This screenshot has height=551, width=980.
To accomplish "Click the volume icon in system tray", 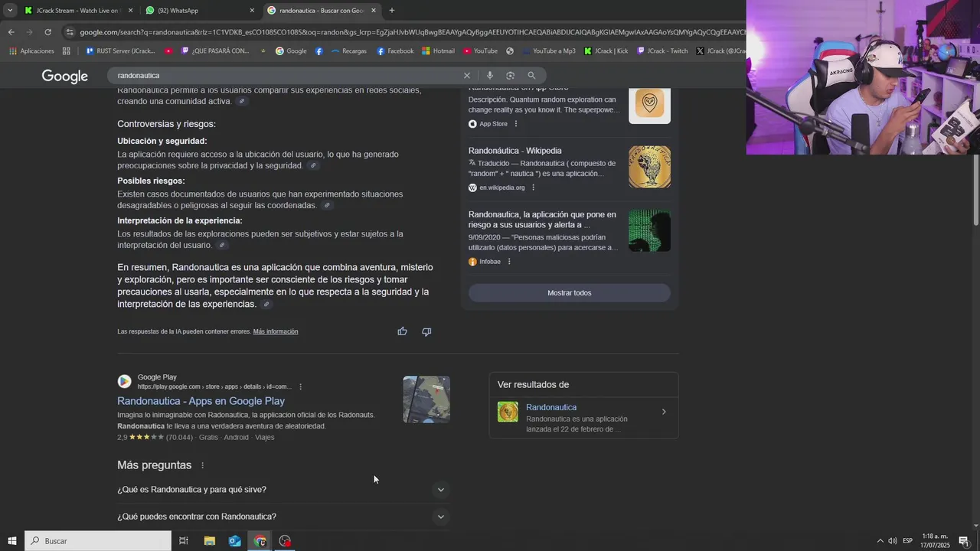I will coord(893,541).
